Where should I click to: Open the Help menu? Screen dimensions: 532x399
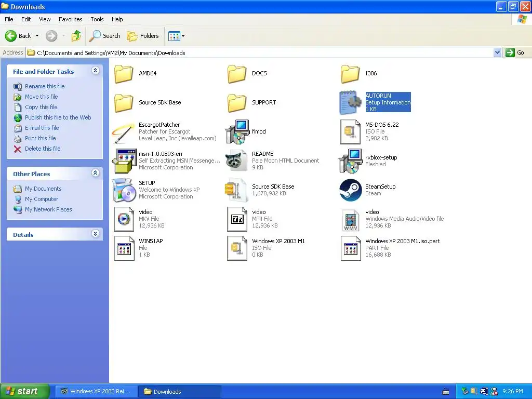point(117,19)
